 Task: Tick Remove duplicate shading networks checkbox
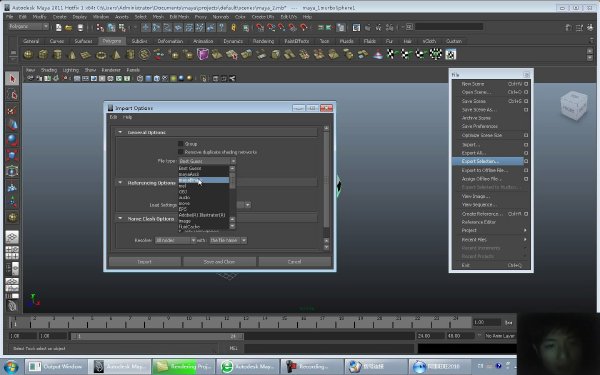181,152
